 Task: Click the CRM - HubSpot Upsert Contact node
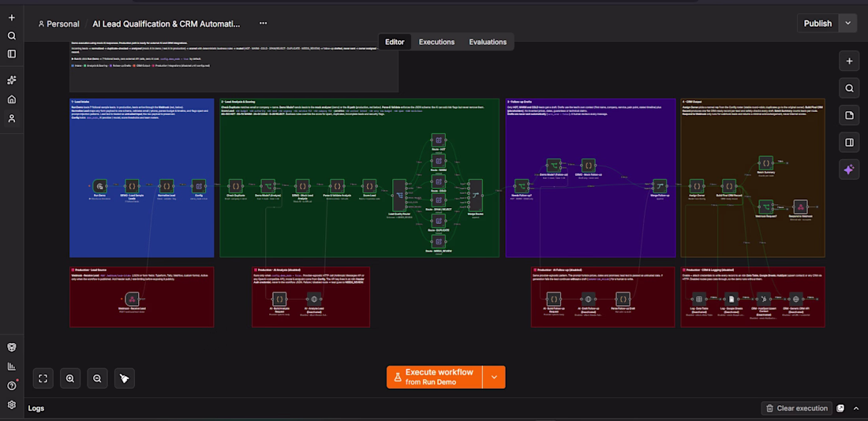point(763,300)
